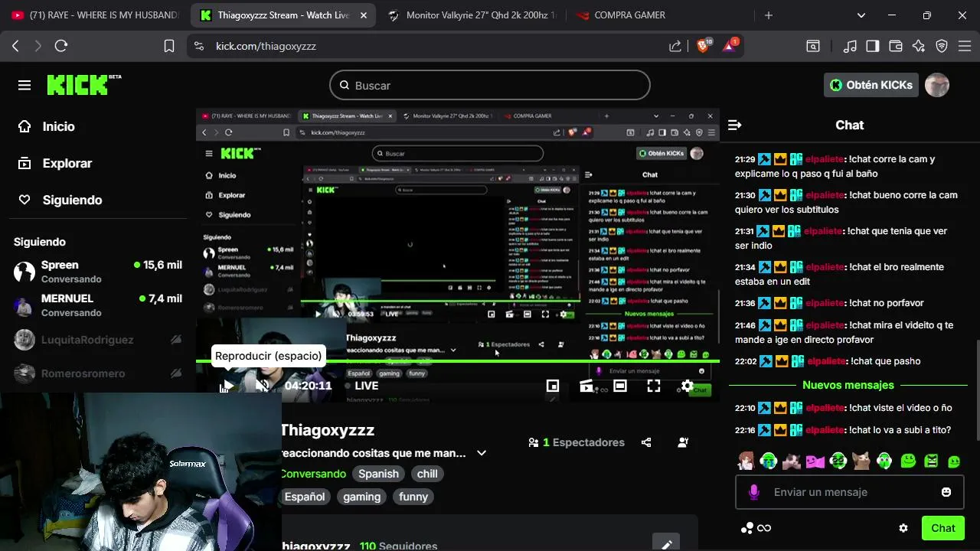Insert the angry green square emote
This screenshot has width=980, height=551.
[x=931, y=461]
